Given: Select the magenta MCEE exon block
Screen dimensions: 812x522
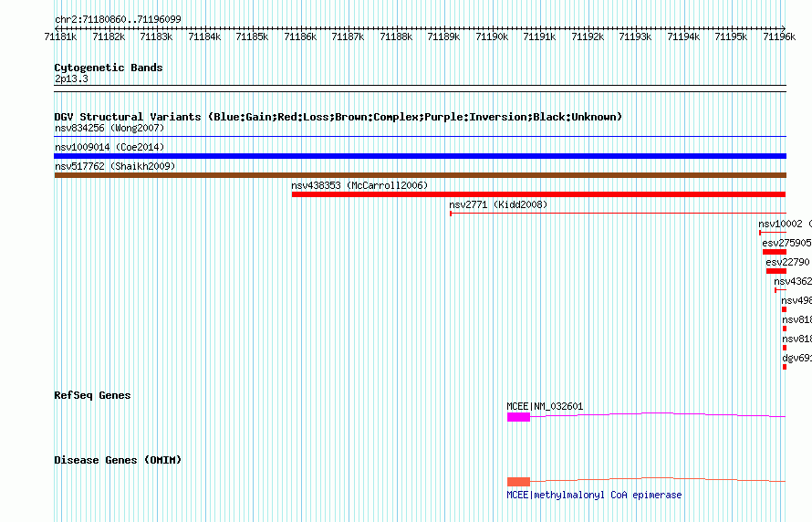Looking at the screenshot, I should [518, 417].
